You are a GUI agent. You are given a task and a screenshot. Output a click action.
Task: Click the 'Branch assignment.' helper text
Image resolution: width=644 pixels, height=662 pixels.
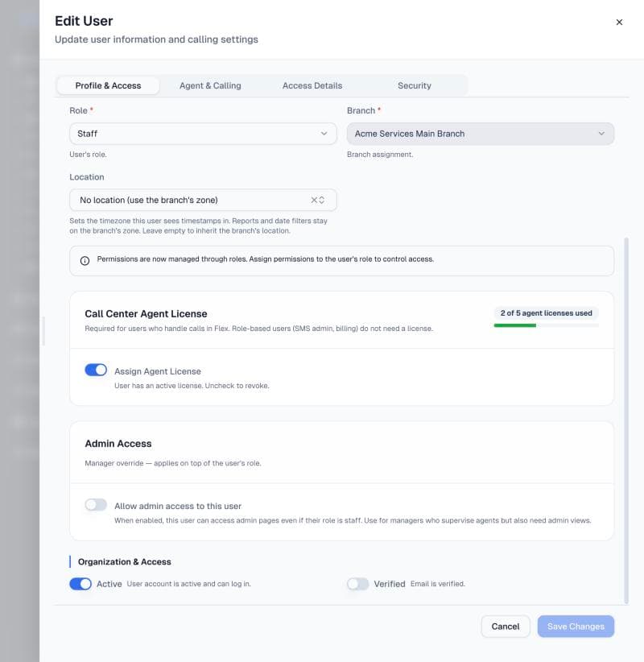pos(380,155)
